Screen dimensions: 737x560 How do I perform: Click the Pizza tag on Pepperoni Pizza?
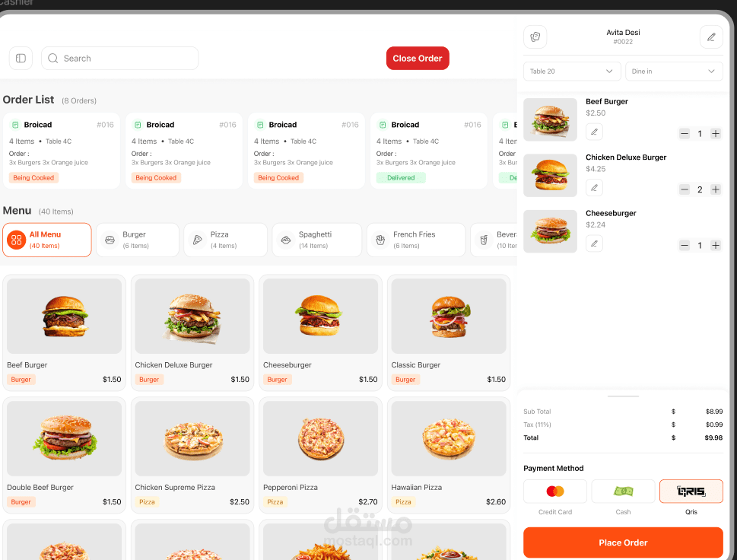275,501
